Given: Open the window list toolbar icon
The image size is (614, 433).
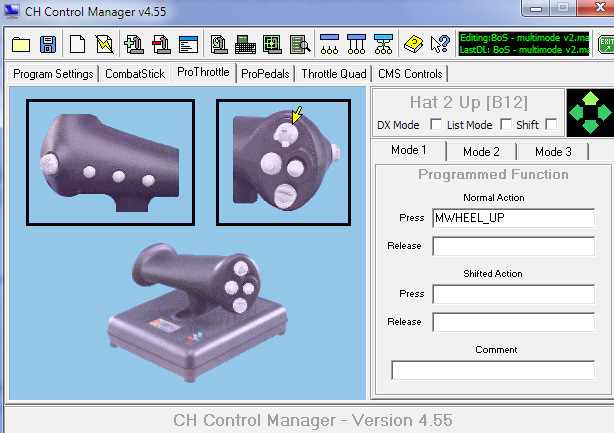Looking at the screenshot, I should click(188, 44).
